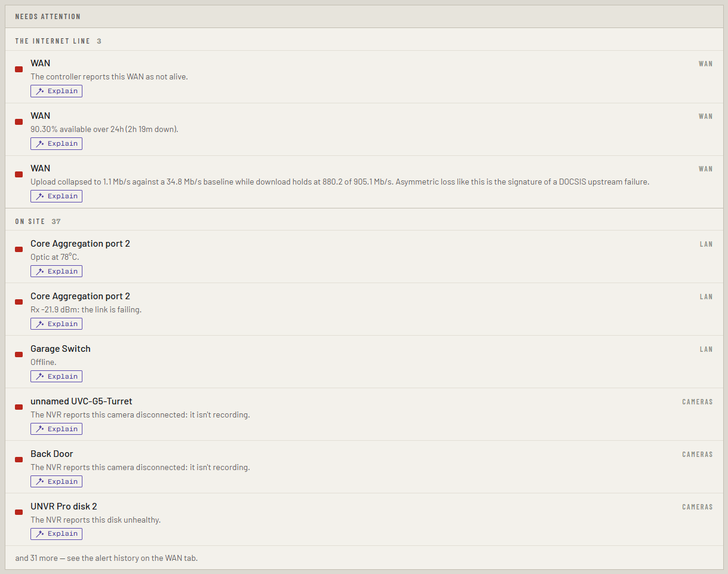Click the 'ON SITE' section header

[30, 222]
